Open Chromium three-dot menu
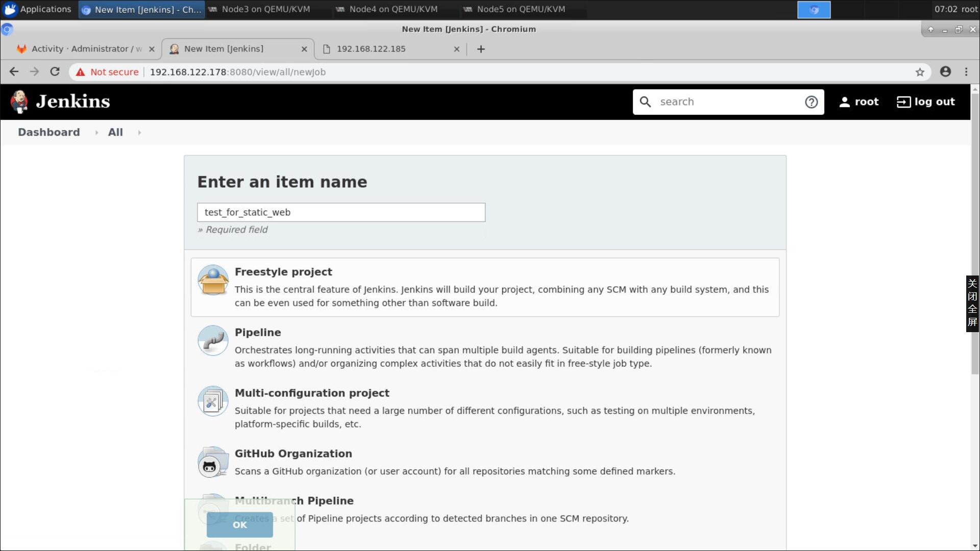The width and height of the screenshot is (980, 551). [966, 72]
